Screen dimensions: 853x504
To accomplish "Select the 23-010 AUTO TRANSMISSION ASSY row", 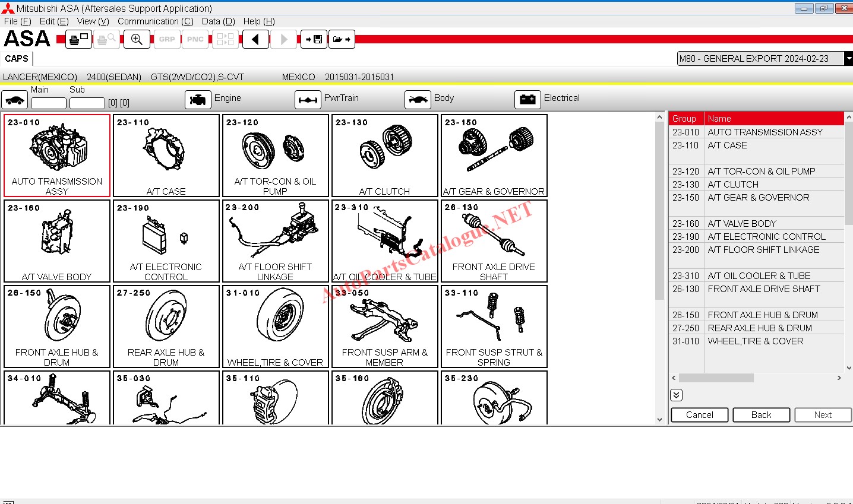I will (x=756, y=132).
